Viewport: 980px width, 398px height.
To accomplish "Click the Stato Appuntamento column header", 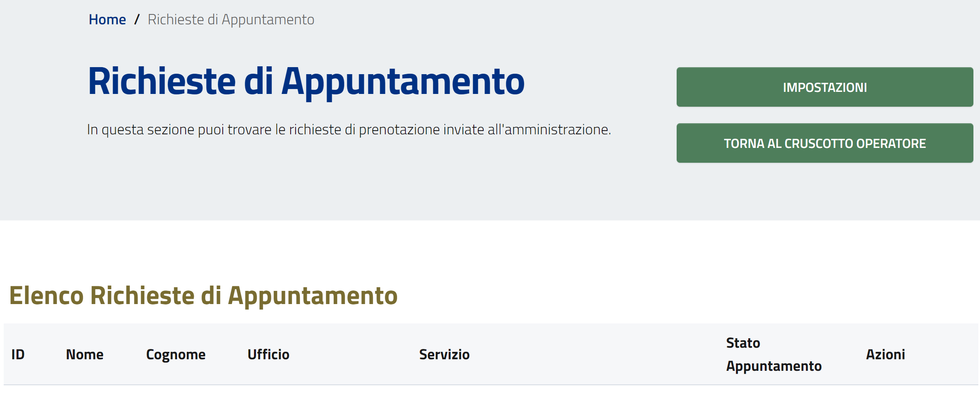I will coord(773,355).
